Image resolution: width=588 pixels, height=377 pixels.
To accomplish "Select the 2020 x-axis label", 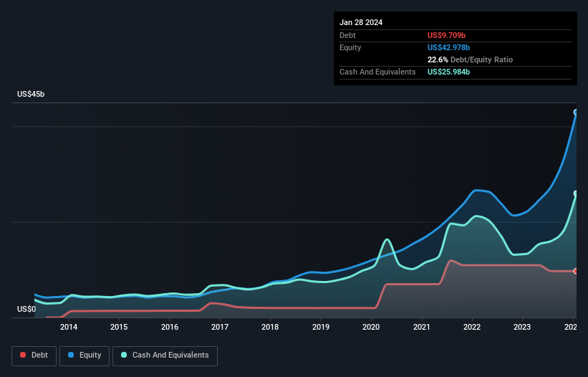I will click(x=371, y=327).
